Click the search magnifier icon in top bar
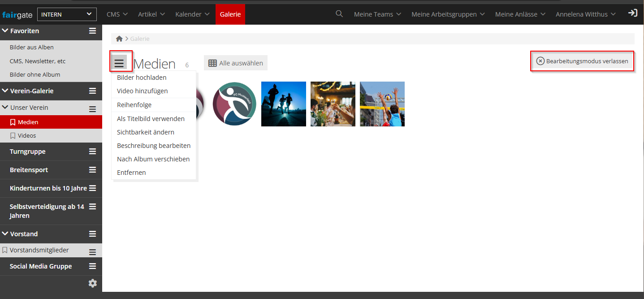Viewport: 644px width, 299px height. (x=339, y=14)
